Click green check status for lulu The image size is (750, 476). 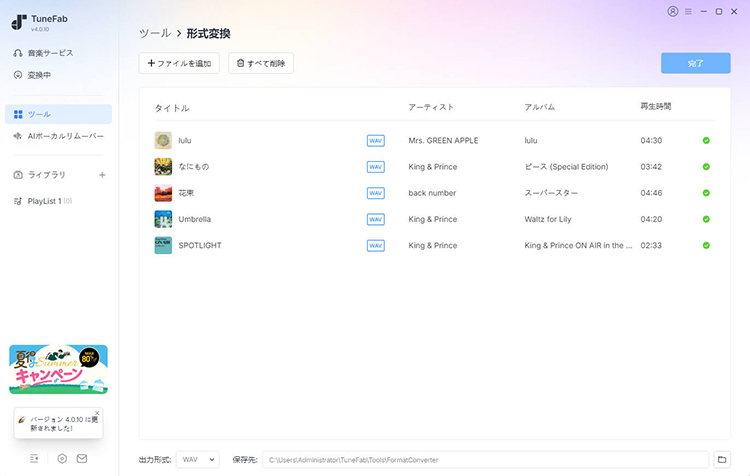[706, 141]
